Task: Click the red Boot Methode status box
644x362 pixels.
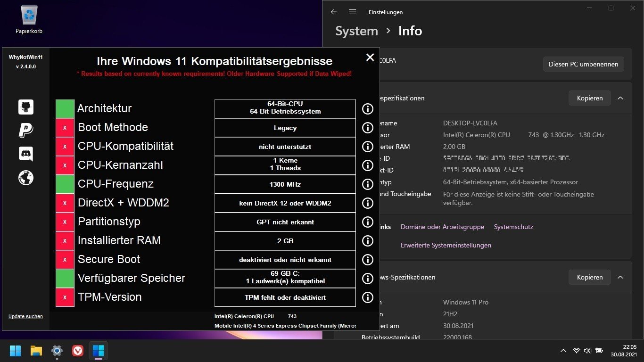Action: pos(65,128)
